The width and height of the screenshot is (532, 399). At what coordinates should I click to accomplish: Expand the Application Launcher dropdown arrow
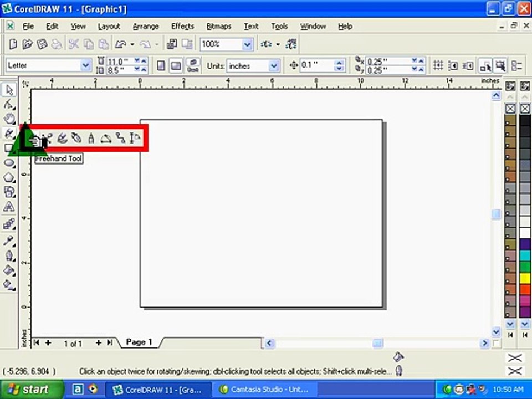pos(278,44)
